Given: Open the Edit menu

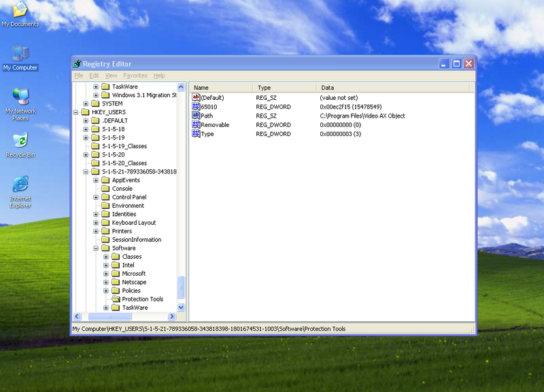Looking at the screenshot, I should coord(94,75).
